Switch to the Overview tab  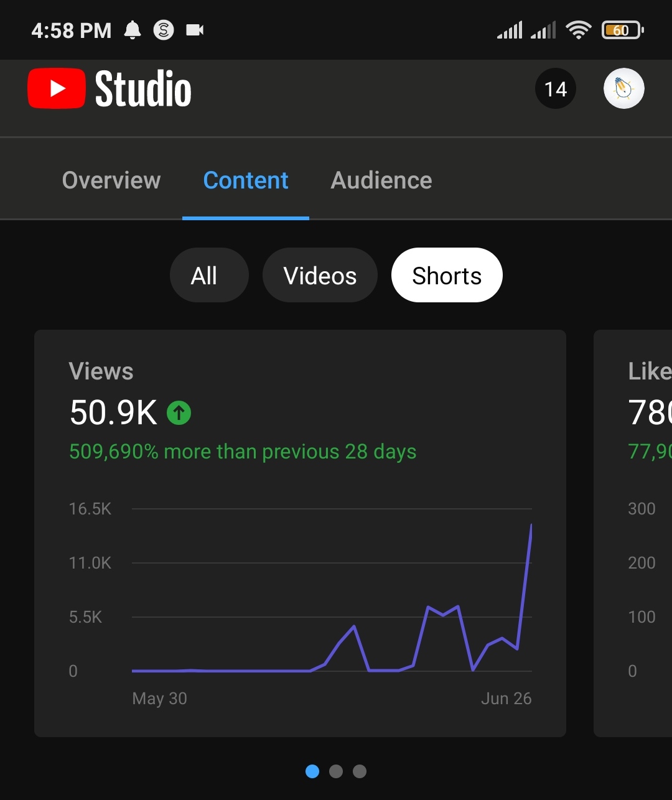(111, 180)
